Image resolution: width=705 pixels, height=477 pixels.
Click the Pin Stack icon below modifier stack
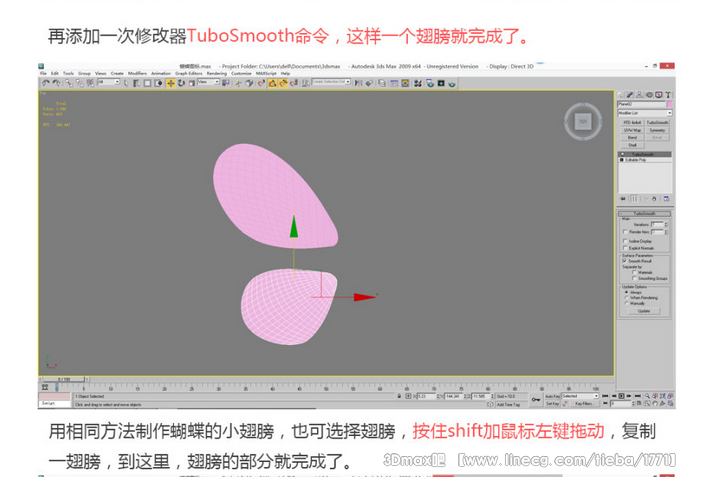(x=623, y=199)
